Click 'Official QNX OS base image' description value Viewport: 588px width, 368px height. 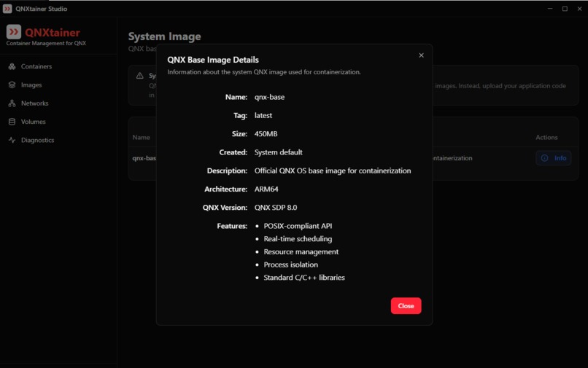point(333,171)
